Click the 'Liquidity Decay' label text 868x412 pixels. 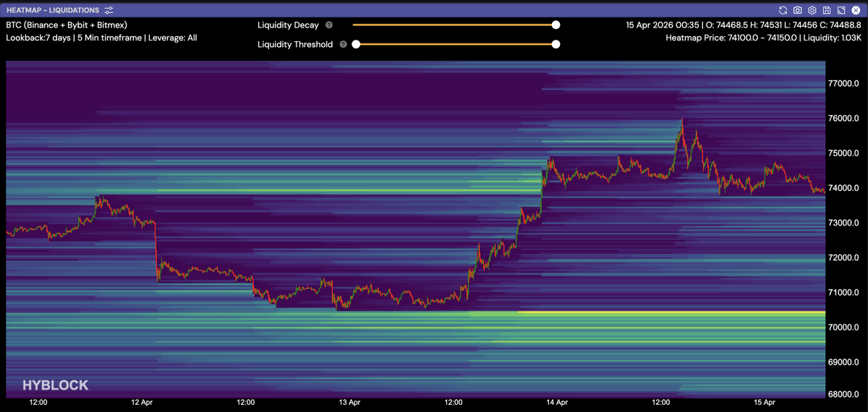click(288, 25)
